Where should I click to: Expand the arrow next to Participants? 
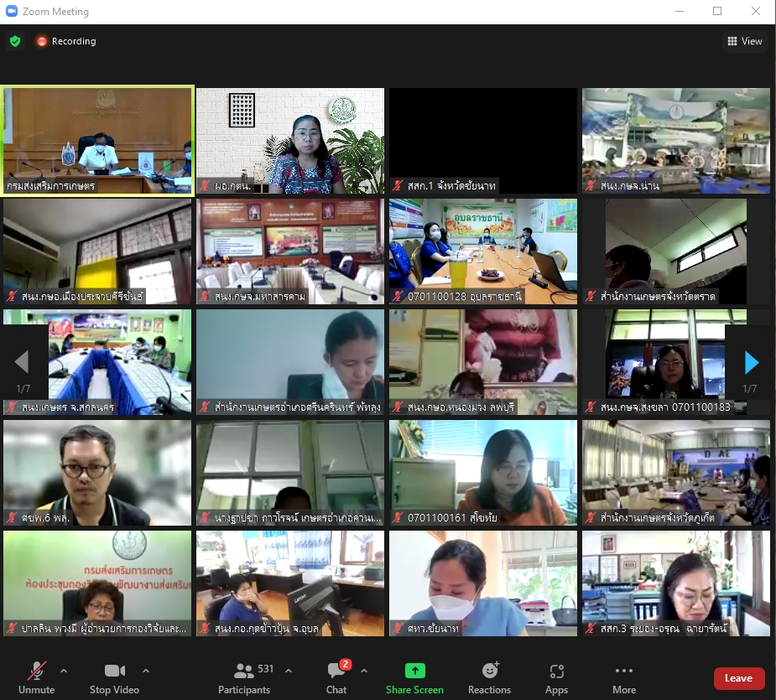pyautogui.click(x=289, y=671)
